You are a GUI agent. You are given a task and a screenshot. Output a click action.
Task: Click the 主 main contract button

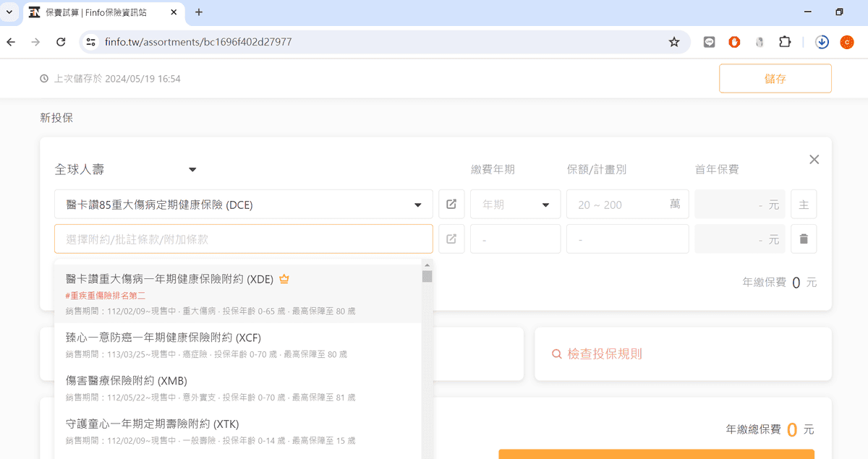(804, 205)
